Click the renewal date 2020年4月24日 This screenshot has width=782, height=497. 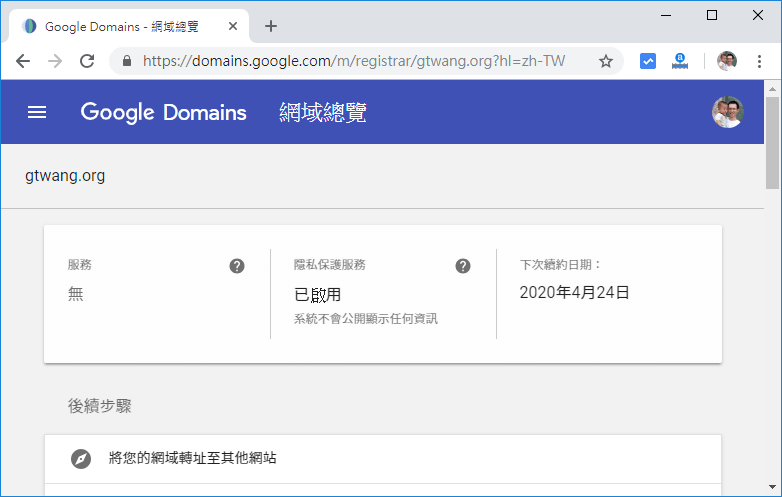[575, 292]
